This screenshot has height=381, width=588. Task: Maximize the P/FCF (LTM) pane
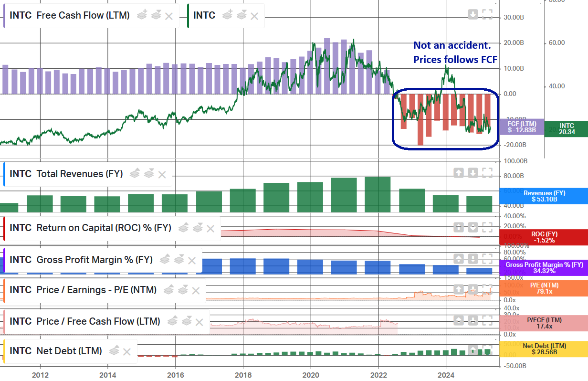point(487,320)
